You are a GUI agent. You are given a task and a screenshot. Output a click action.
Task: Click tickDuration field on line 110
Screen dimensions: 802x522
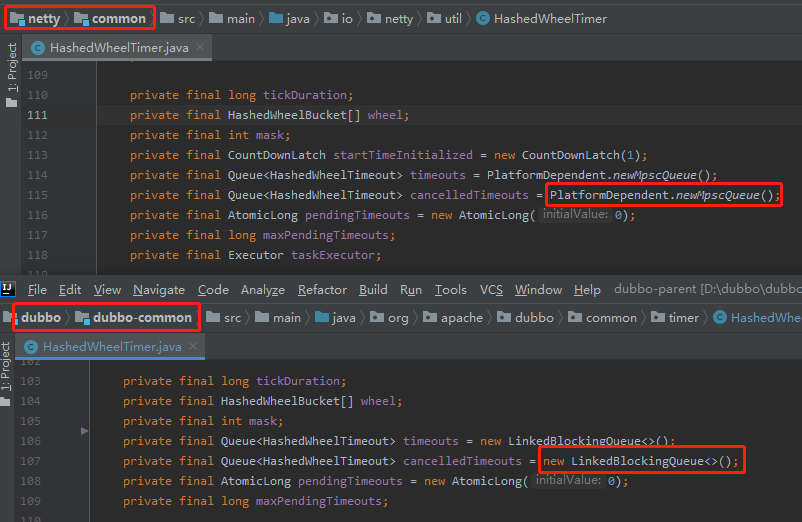click(305, 95)
